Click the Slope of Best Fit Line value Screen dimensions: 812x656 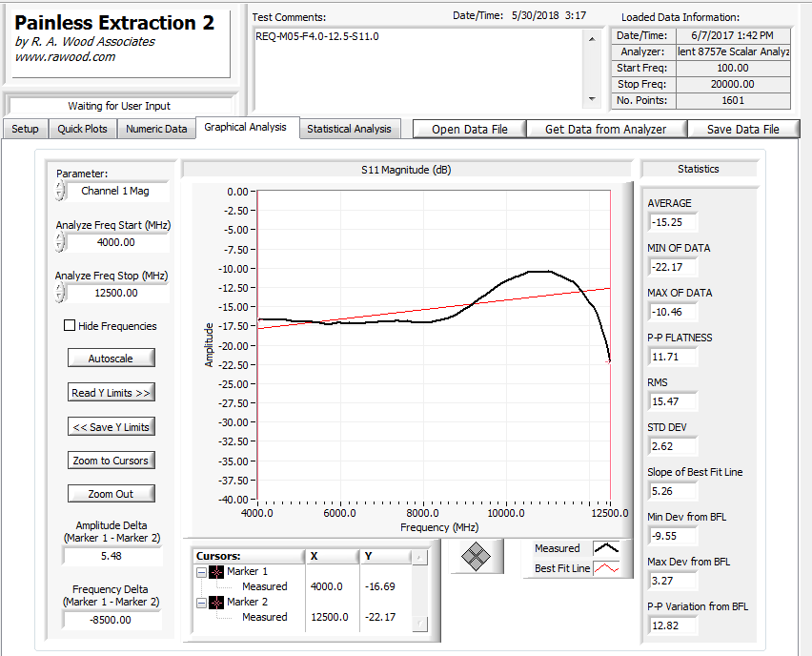672,491
